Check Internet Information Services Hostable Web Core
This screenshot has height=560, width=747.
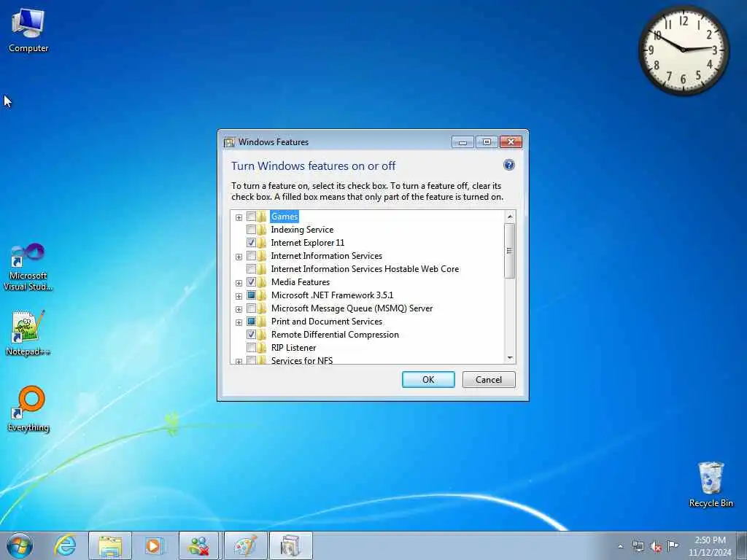coord(251,269)
